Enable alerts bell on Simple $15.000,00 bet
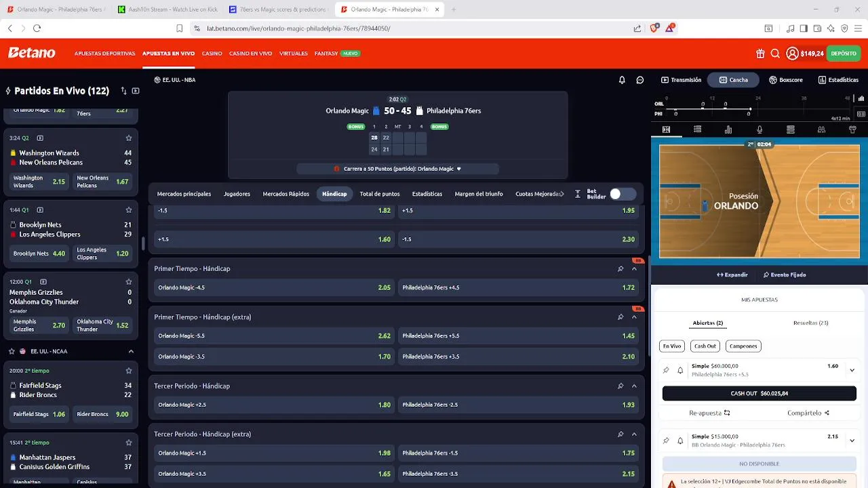868x488 pixels. tap(680, 441)
